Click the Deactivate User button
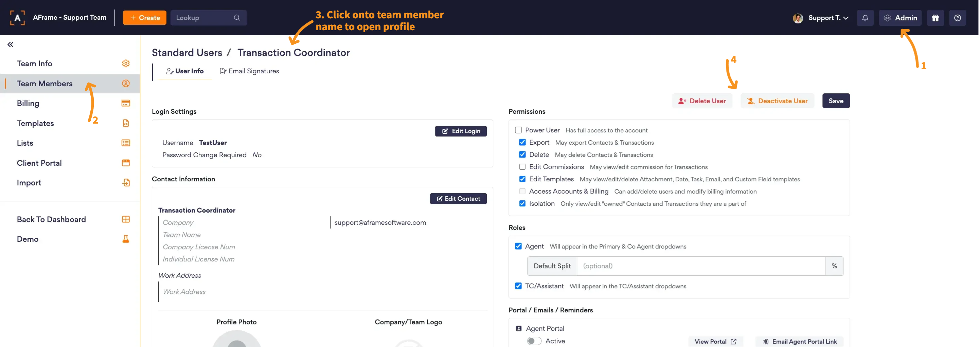Screen dimensions: 980x347 click(x=777, y=101)
